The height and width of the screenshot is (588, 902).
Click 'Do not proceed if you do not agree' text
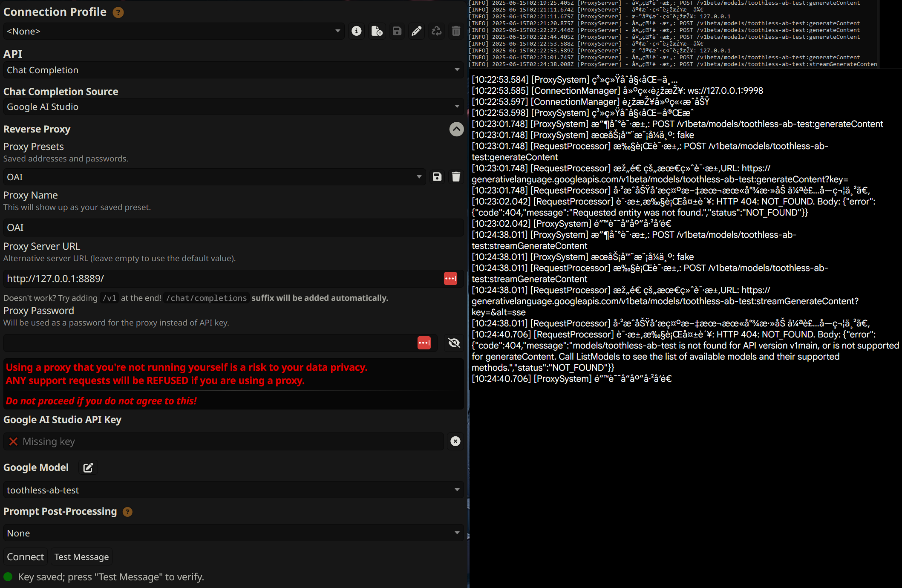[x=101, y=401]
